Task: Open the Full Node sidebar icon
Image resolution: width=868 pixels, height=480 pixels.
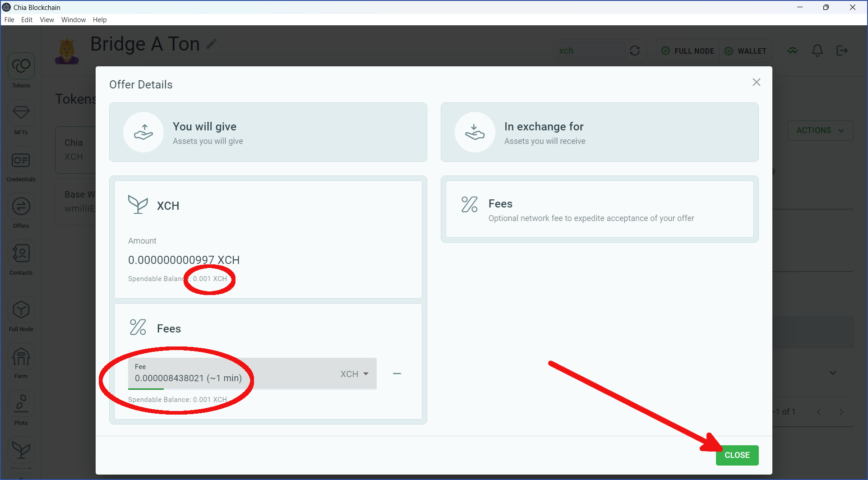Action: click(21, 310)
